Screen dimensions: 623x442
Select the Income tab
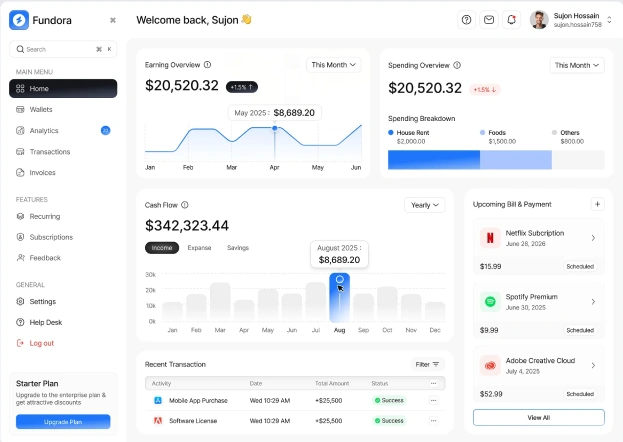(x=162, y=248)
